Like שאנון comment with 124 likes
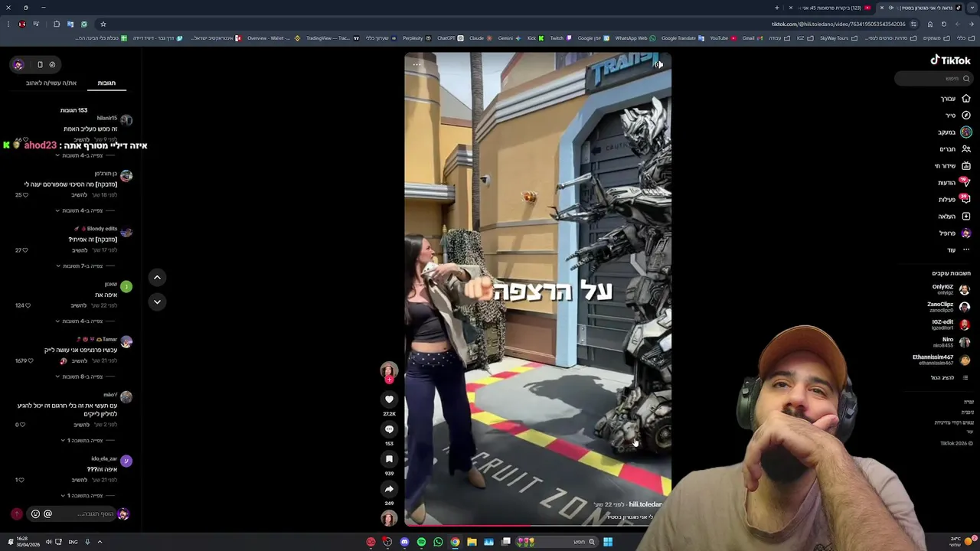This screenshot has height=551, width=980. (28, 305)
